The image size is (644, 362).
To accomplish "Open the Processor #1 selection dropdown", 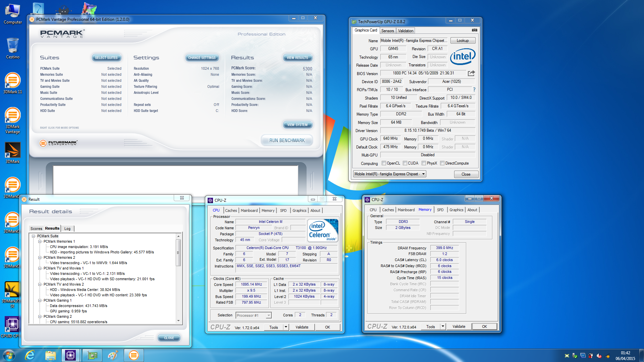I will 254,315.
